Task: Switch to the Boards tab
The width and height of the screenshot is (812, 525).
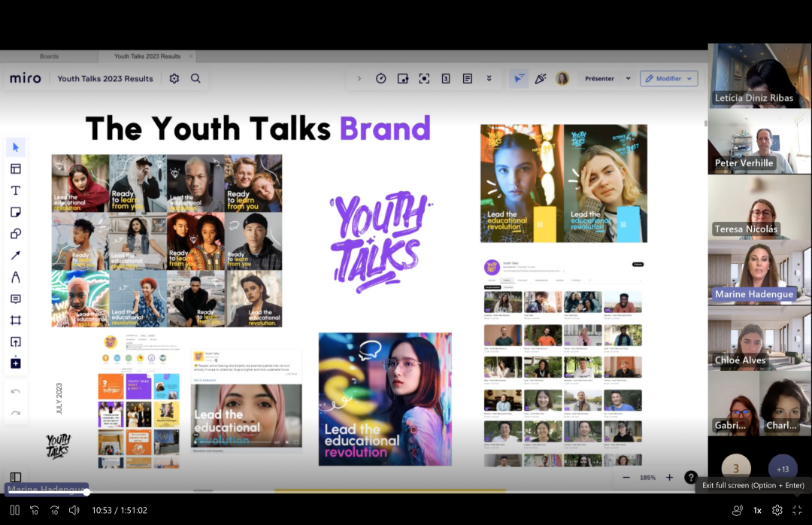Action: coord(49,56)
